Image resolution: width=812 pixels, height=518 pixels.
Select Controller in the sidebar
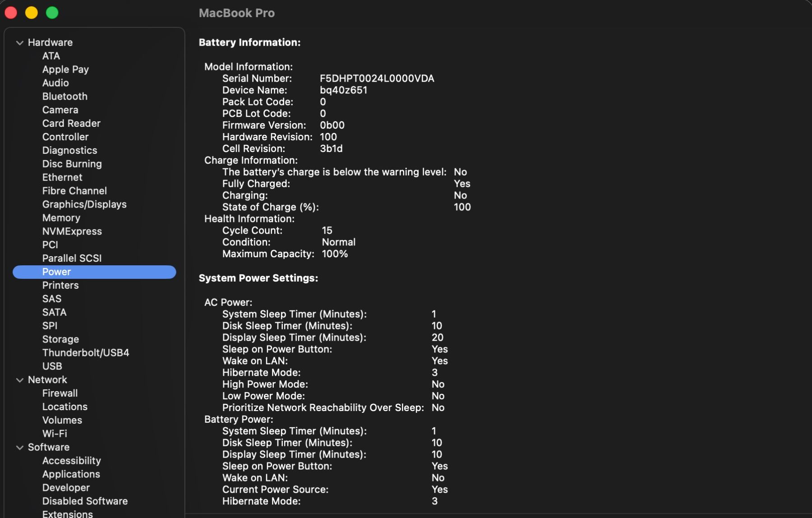coord(65,137)
